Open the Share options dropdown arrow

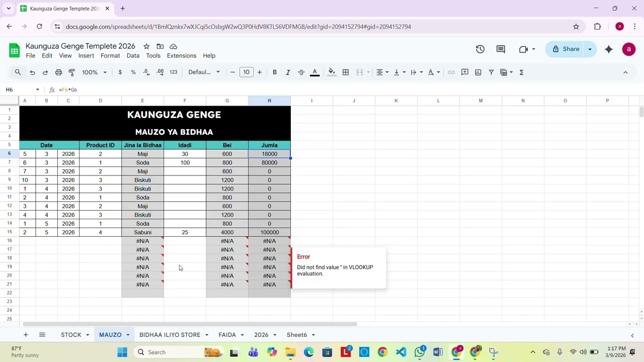[x=590, y=49]
